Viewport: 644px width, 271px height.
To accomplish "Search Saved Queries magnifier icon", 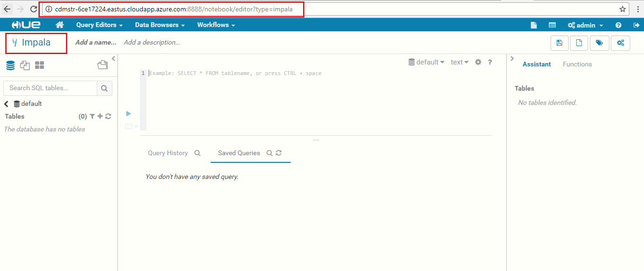I will coord(269,153).
